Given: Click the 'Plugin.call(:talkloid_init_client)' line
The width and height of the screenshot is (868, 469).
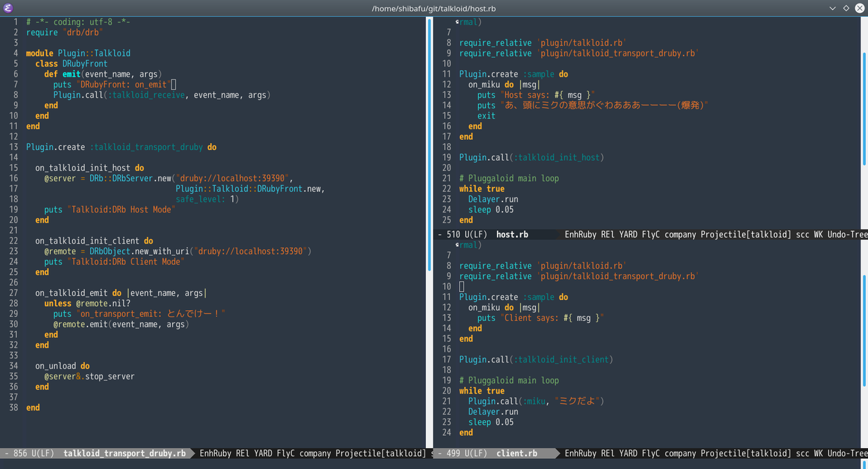Looking at the screenshot, I should pyautogui.click(x=536, y=360).
